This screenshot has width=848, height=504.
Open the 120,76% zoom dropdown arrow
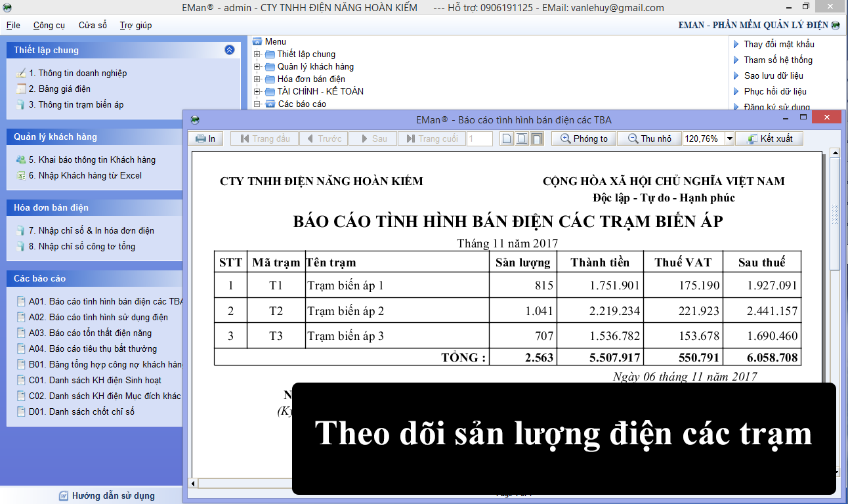coord(729,138)
